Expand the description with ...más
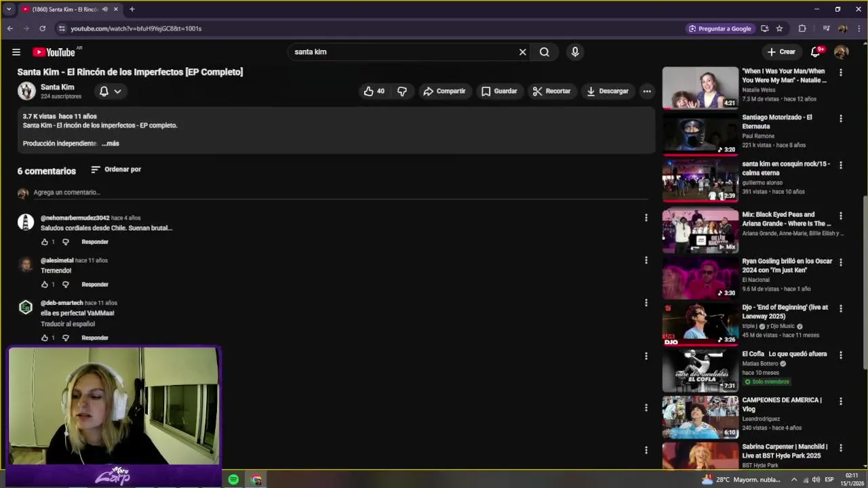868x488 pixels. pos(111,144)
